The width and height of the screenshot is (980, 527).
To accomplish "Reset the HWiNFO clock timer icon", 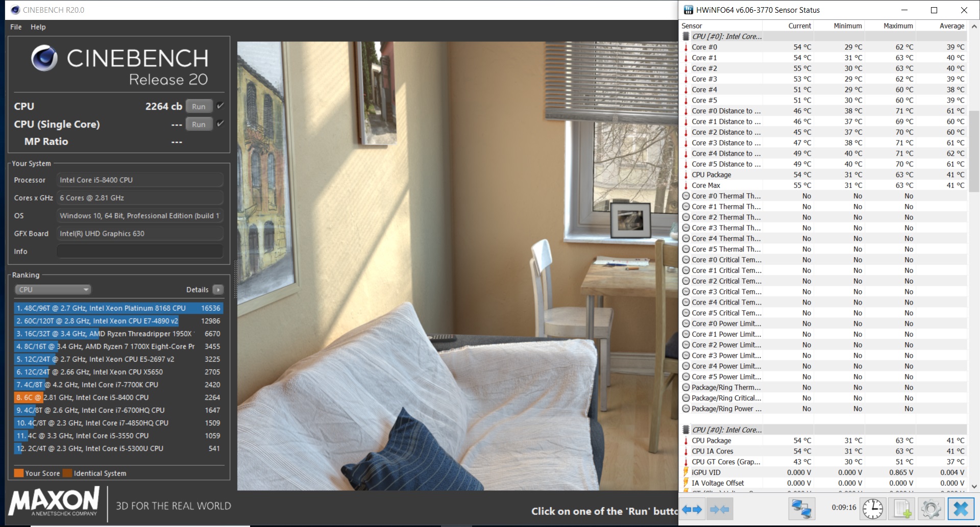I will click(873, 509).
